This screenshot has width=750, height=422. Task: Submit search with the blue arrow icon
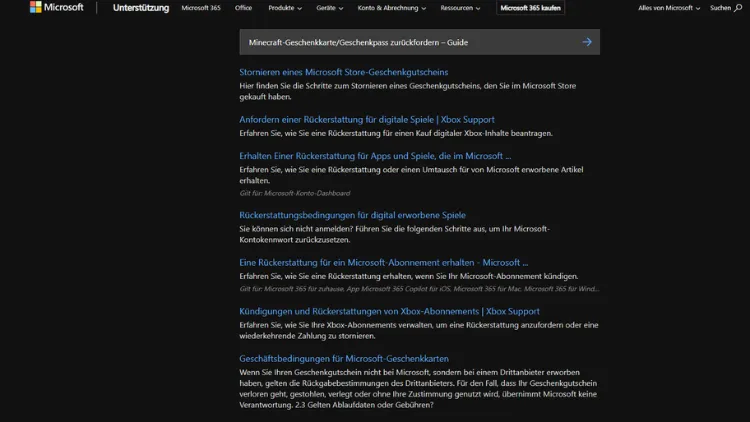587,42
